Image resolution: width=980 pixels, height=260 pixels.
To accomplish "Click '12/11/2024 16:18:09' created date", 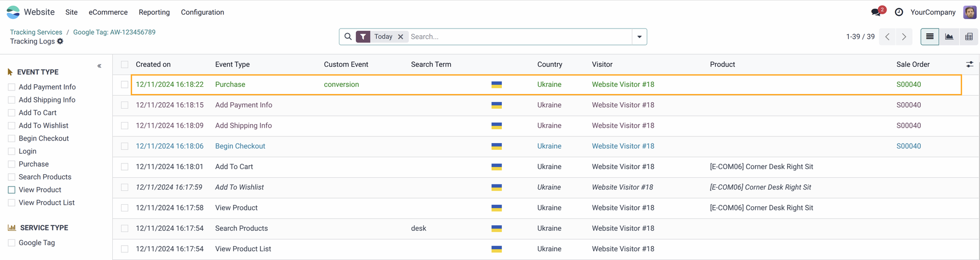I will [x=169, y=126].
